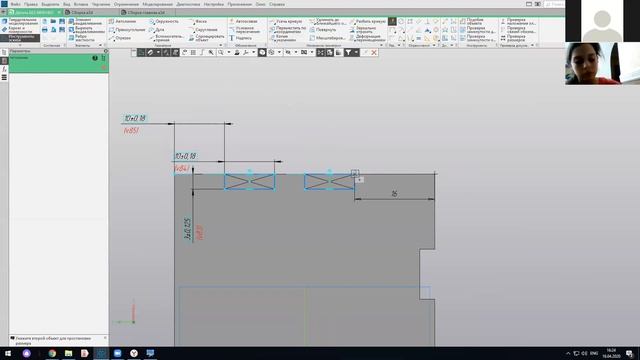Select the Окружность tool

click(164, 21)
